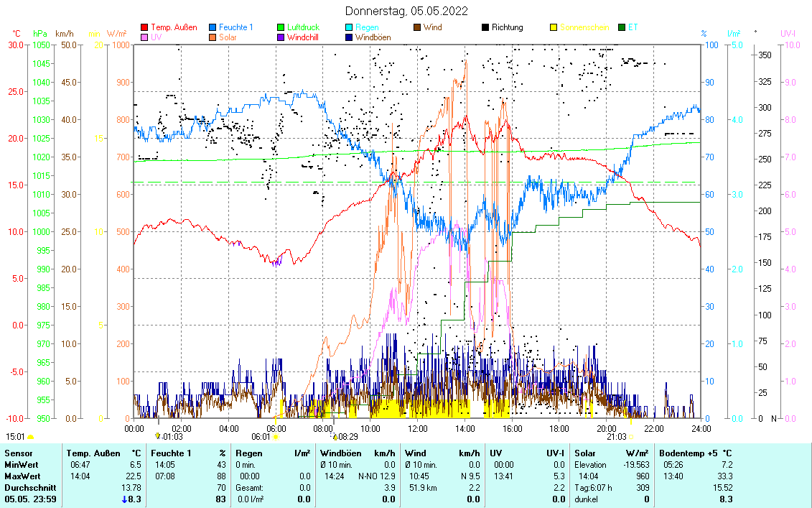Click the Durchschnitt row label
Screen dimensions: 812x508
pos(28,487)
